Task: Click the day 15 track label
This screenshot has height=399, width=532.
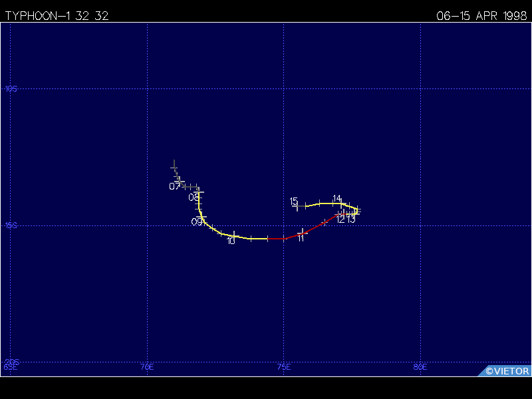Action: click(x=293, y=201)
